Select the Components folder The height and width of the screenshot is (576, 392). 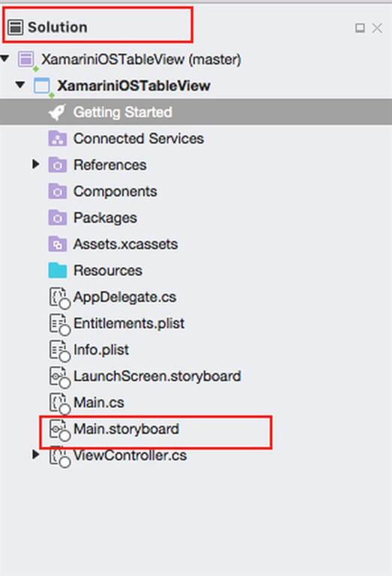[115, 191]
